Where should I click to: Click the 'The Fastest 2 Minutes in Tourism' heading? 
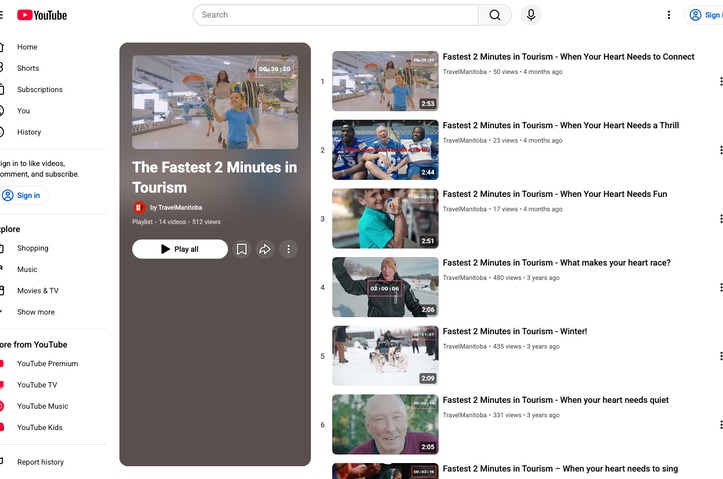pyautogui.click(x=215, y=177)
